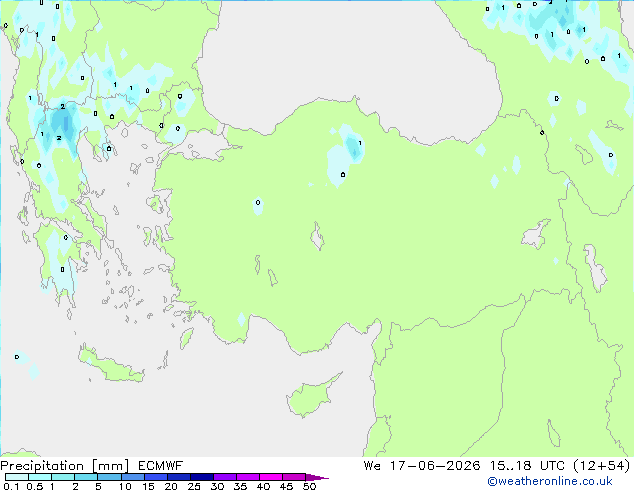
Task: Open the weatheronline.co.uk copyright link
Action: 550,481
